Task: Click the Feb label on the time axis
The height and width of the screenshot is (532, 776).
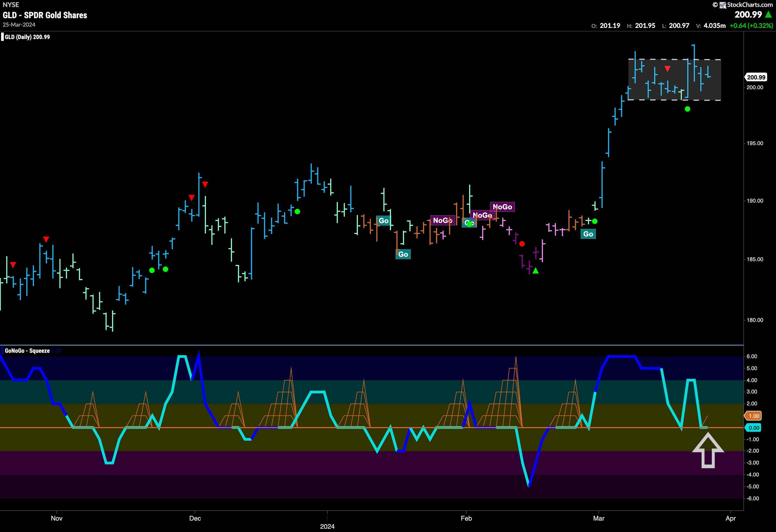Action: (466, 518)
